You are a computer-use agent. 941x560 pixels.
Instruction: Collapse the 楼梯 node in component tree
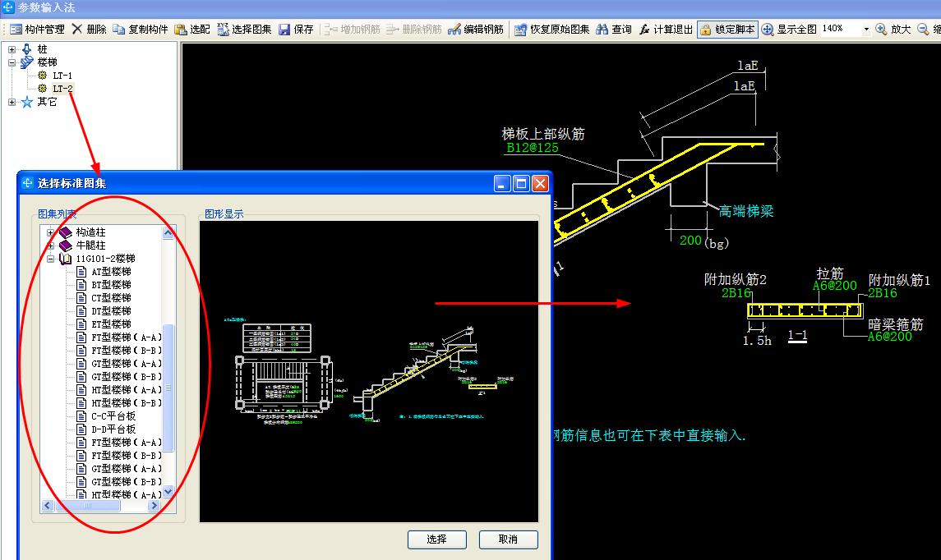(12, 62)
